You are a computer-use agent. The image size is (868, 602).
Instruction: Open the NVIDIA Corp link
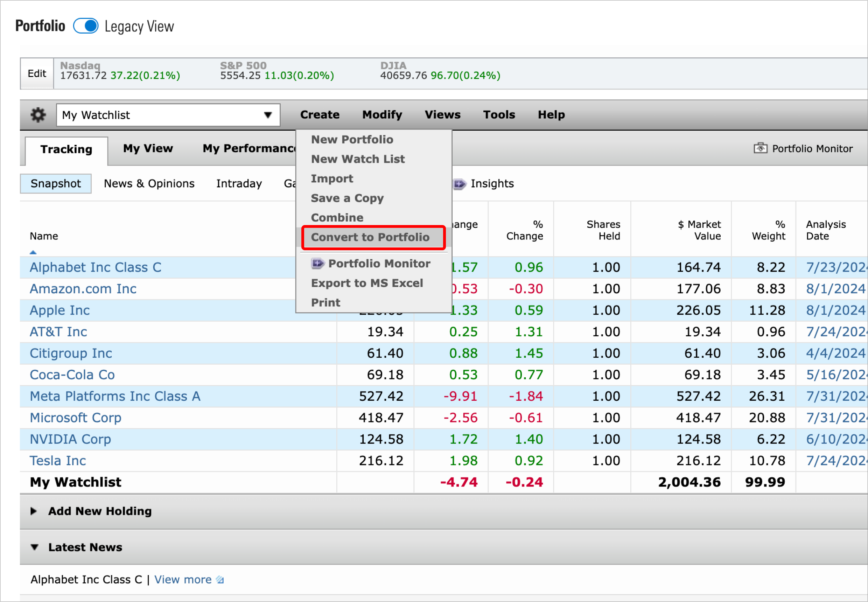71,440
